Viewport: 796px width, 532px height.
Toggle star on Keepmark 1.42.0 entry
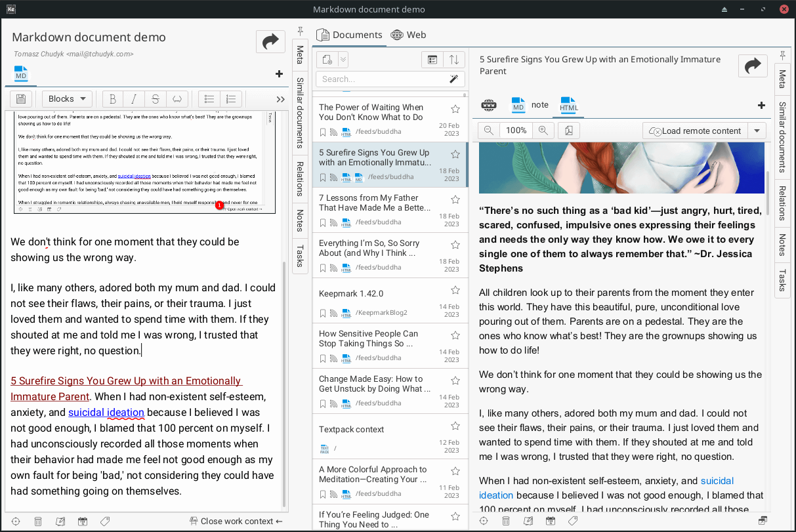tap(455, 290)
